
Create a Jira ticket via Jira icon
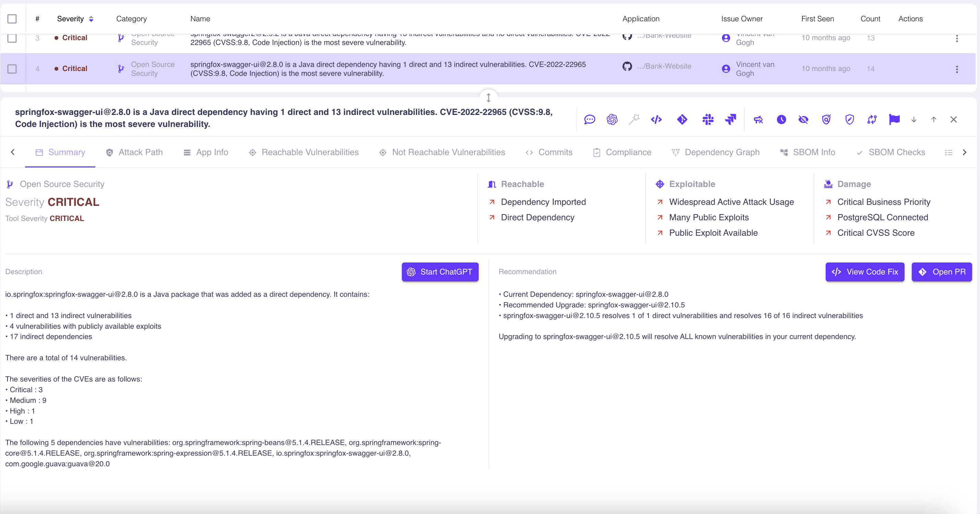(x=730, y=119)
